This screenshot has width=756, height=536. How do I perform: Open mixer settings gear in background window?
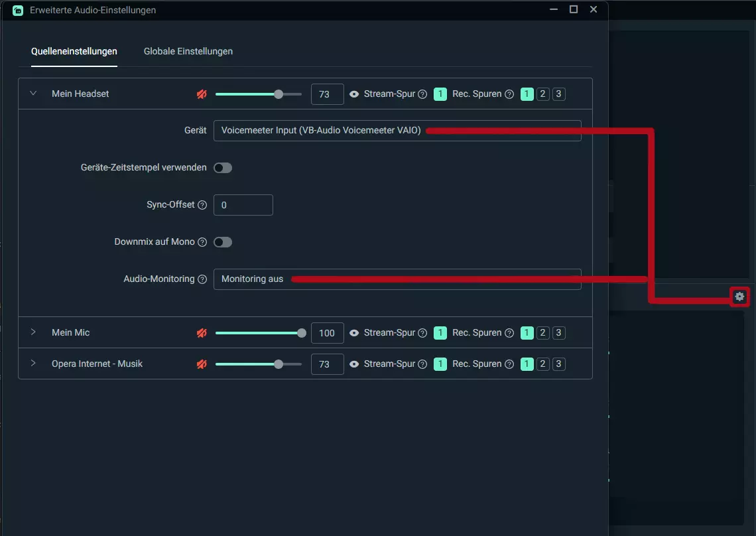pyautogui.click(x=739, y=297)
